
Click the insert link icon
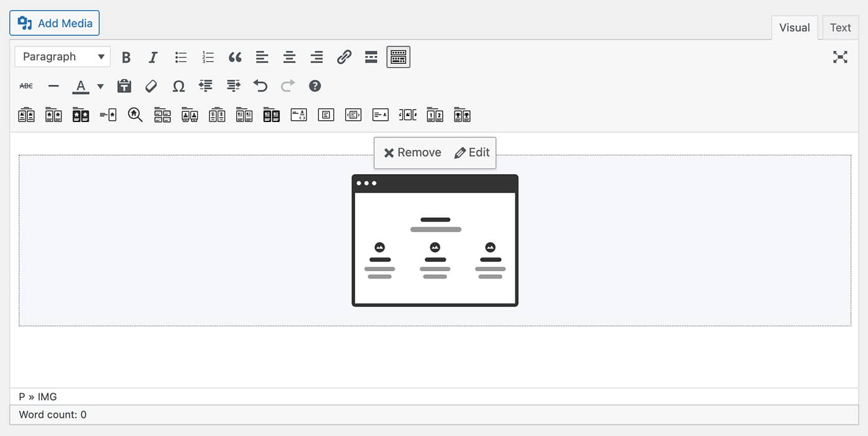coord(344,58)
